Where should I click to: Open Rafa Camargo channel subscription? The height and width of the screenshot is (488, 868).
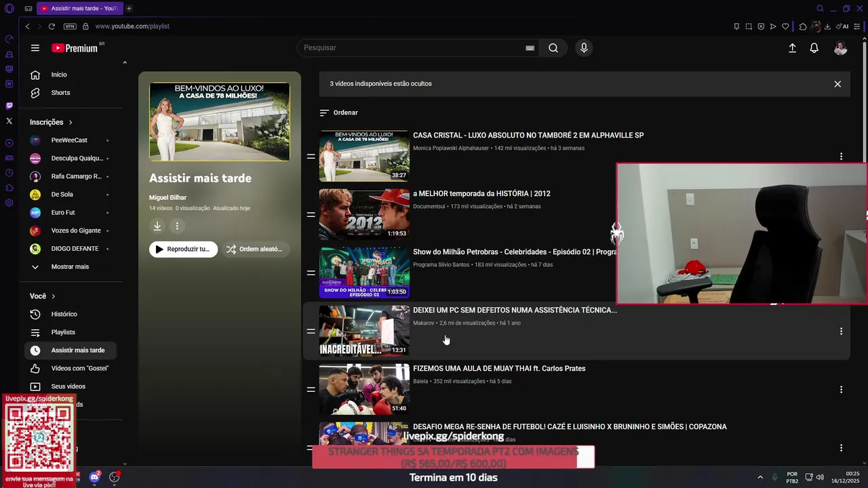pyautogui.click(x=71, y=176)
